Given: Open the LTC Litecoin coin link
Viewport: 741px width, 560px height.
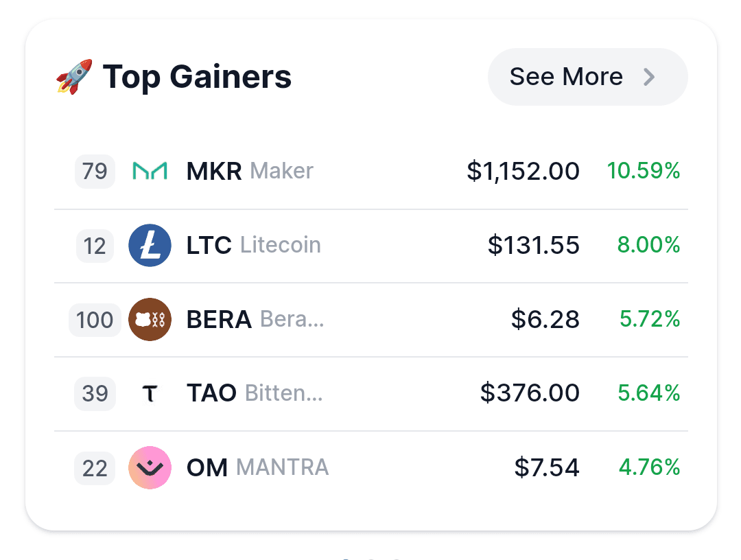Looking at the screenshot, I should coord(253,245).
